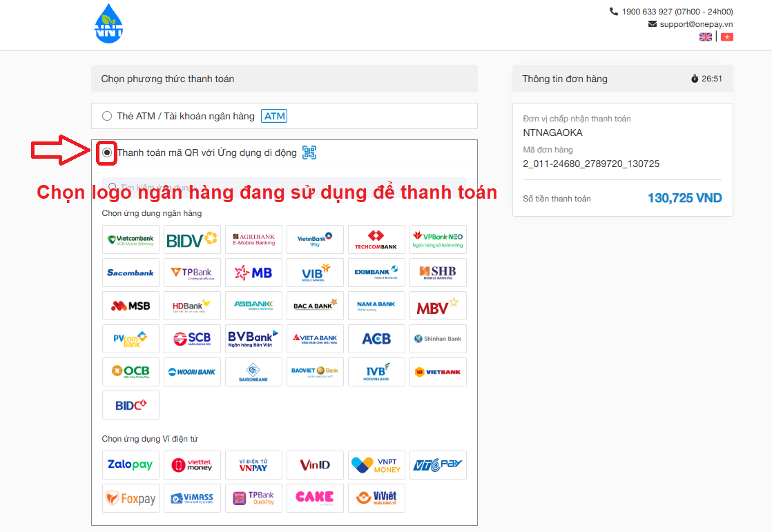Select the Shinhan Bank logo
Image resolution: width=772 pixels, height=532 pixels.
pyautogui.click(x=438, y=339)
